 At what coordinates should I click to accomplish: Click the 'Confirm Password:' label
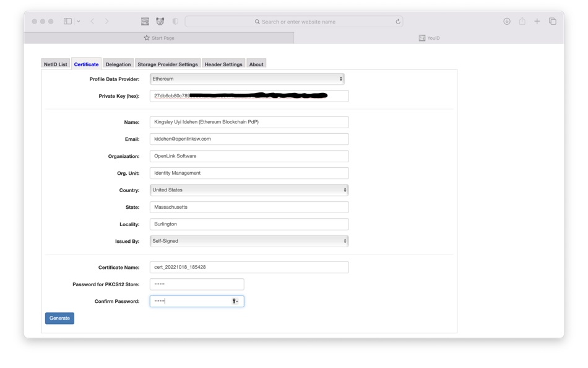click(117, 302)
